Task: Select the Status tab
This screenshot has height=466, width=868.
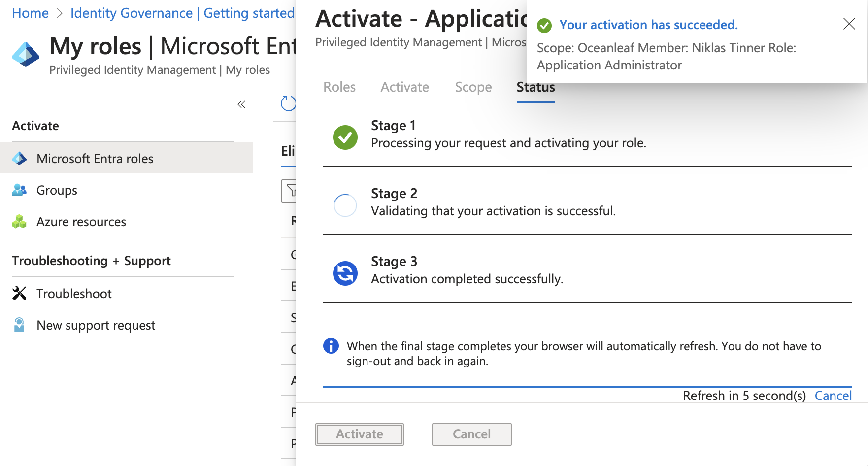Action: (535, 87)
